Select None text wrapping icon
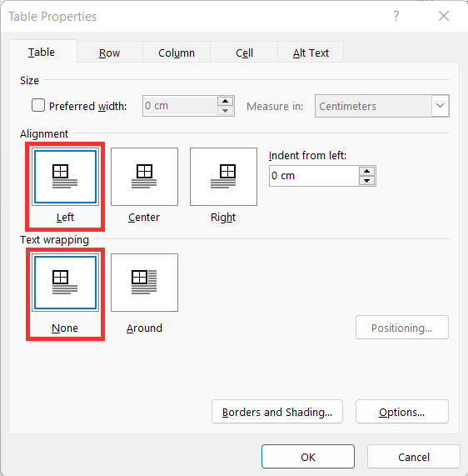Viewport: 468px width, 476px height. (x=65, y=283)
